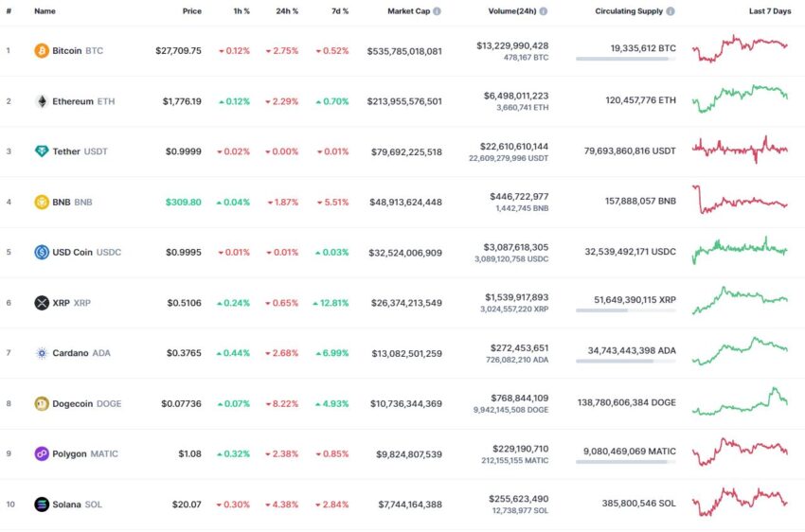The width and height of the screenshot is (805, 532).
Task: Click the Solana logo icon
Action: [x=42, y=505]
